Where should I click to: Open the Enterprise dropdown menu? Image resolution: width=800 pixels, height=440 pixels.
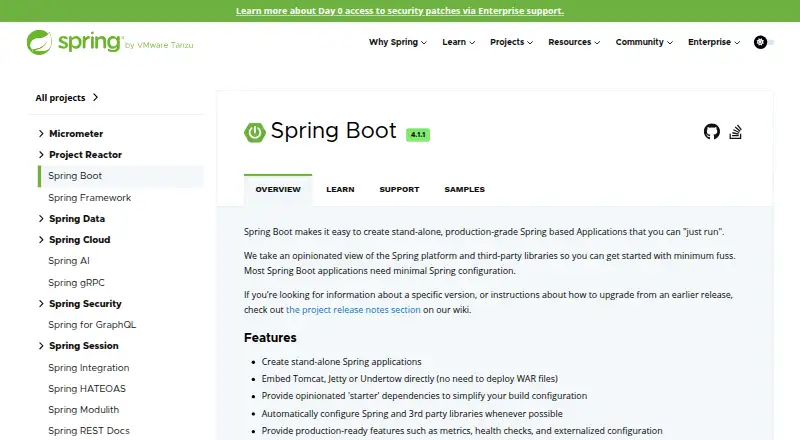[714, 42]
